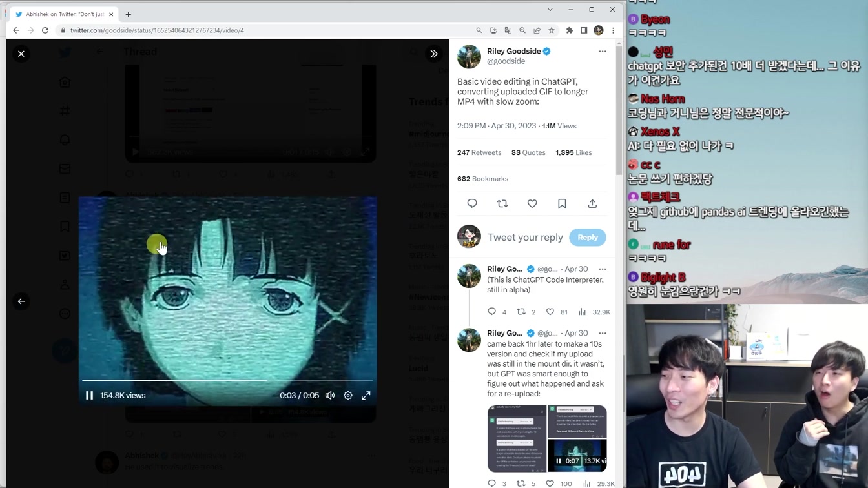The height and width of the screenshot is (488, 868).
Task: Retweet the Code Interpreter alpha reply
Action: coord(521,312)
